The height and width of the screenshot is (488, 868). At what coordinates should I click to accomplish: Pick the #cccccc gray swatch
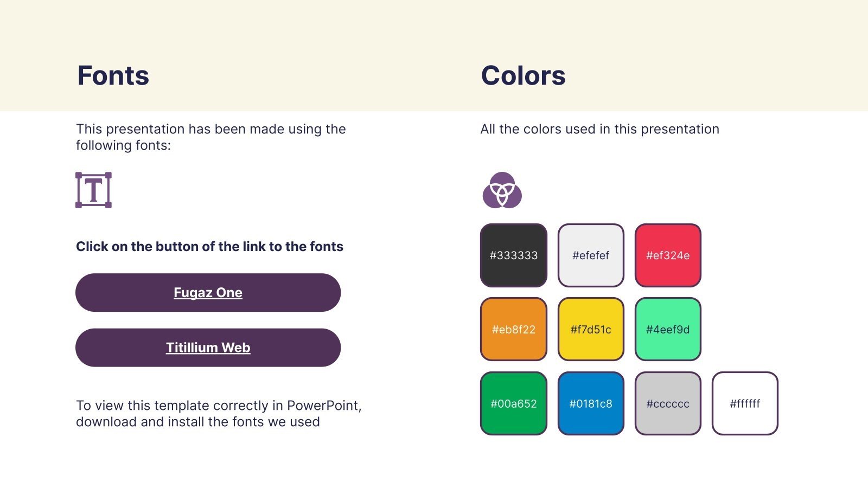(x=668, y=403)
